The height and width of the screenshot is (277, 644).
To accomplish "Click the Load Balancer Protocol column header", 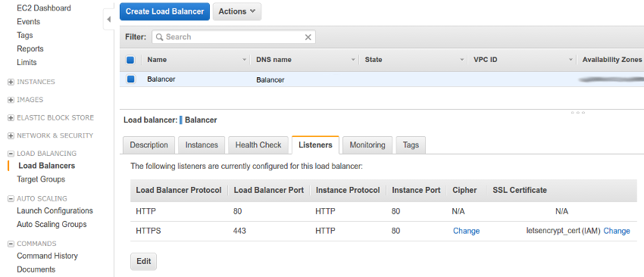I will click(179, 191).
